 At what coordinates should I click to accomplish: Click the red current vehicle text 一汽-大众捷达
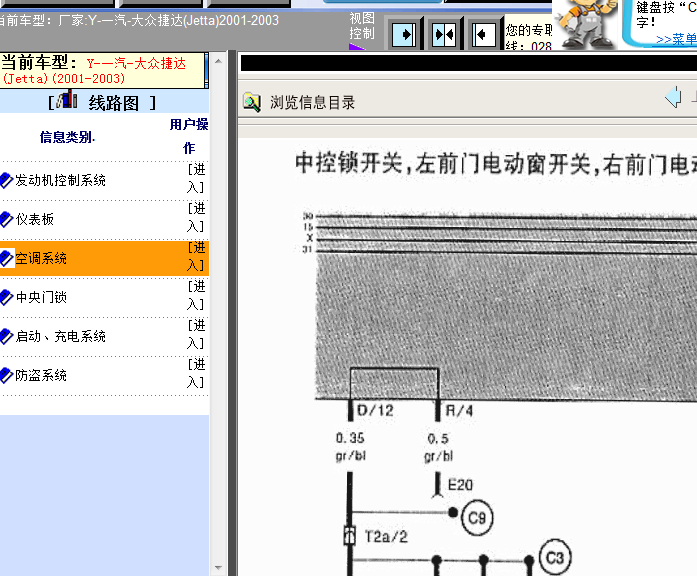tap(136, 64)
